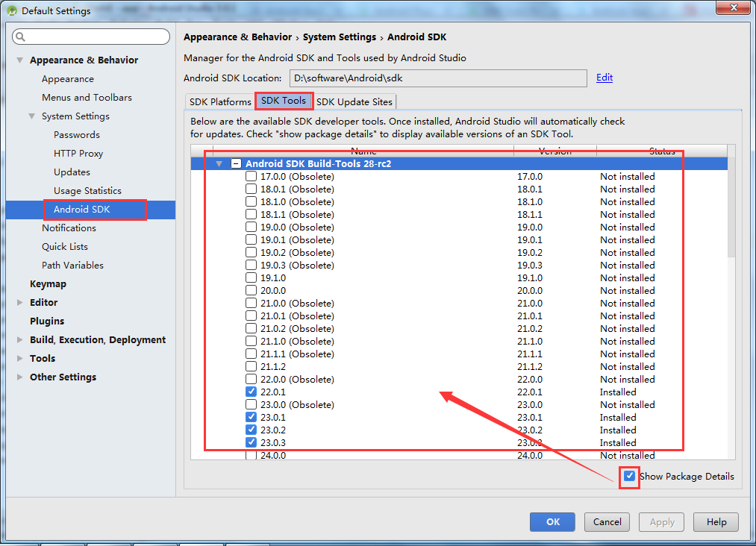Close the Default Settings window
This screenshot has height=546, width=756.
pos(734,7)
